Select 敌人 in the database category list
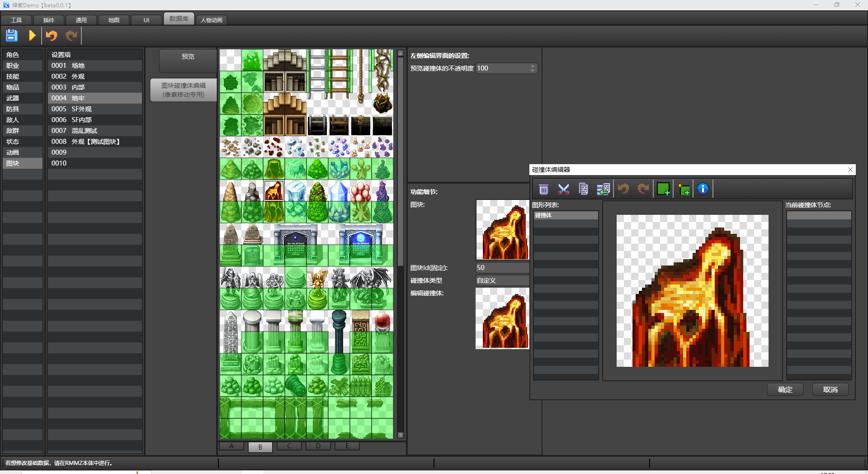The height and width of the screenshot is (474, 868). point(23,120)
